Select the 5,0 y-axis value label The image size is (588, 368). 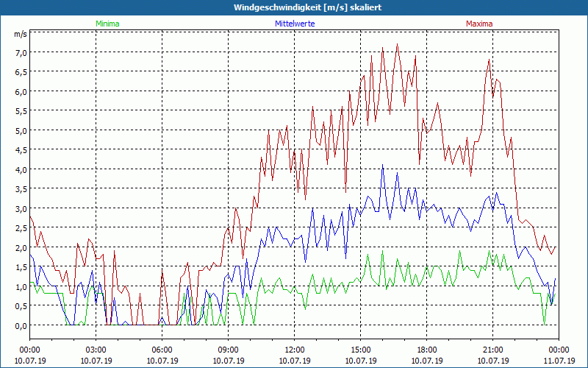tap(19, 130)
